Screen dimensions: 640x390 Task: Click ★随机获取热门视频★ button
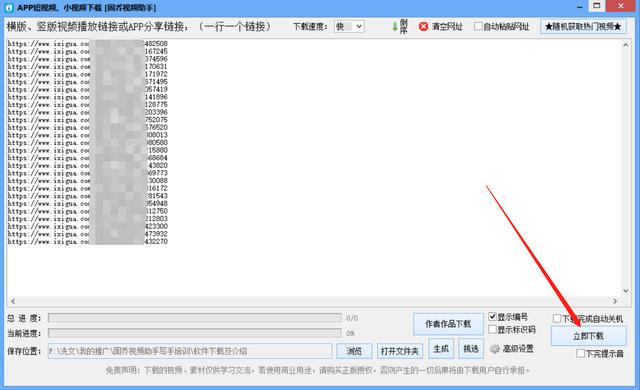click(583, 27)
